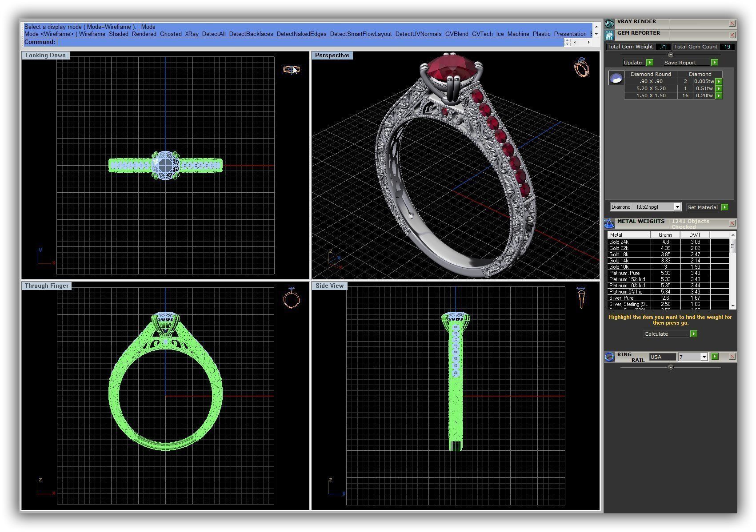Select the Gold 24k row
The image size is (756, 532).
pos(668,242)
